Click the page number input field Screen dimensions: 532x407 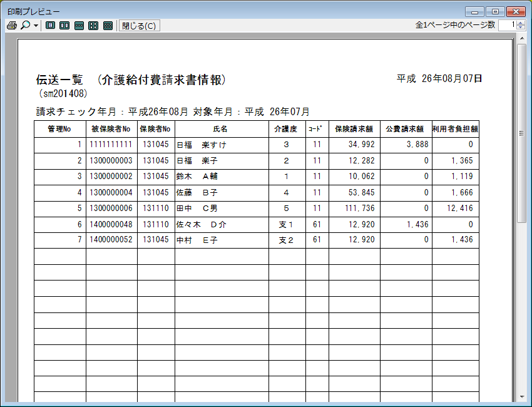coord(507,25)
